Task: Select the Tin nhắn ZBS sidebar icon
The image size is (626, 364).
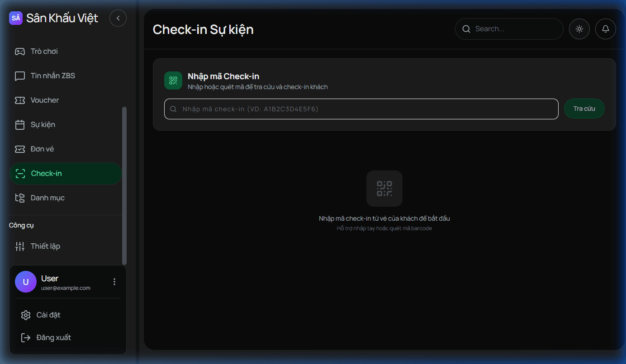Action: click(19, 76)
